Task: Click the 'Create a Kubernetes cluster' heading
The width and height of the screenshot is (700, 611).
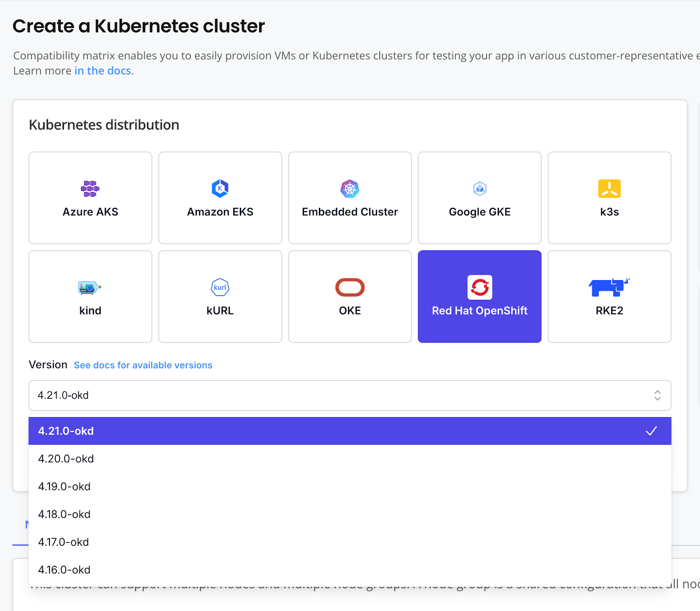Action: click(139, 26)
